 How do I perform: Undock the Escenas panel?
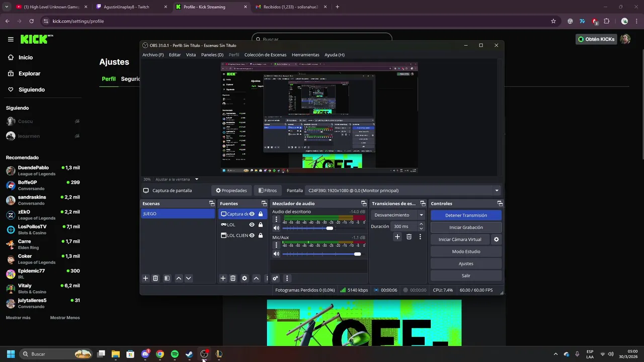click(x=212, y=204)
